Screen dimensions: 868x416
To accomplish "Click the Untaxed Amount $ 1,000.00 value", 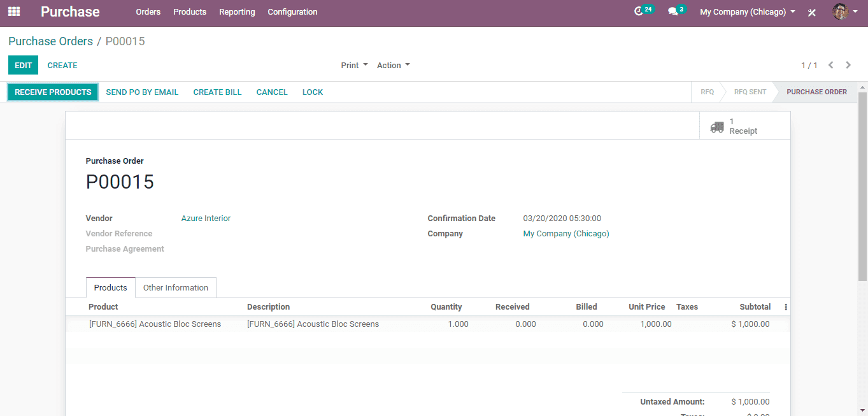I will click(750, 402).
